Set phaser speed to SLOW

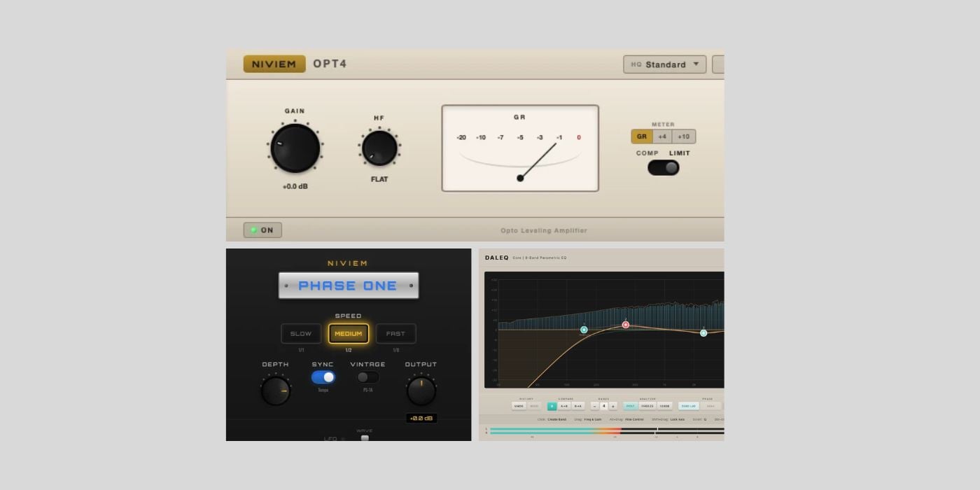[301, 334]
